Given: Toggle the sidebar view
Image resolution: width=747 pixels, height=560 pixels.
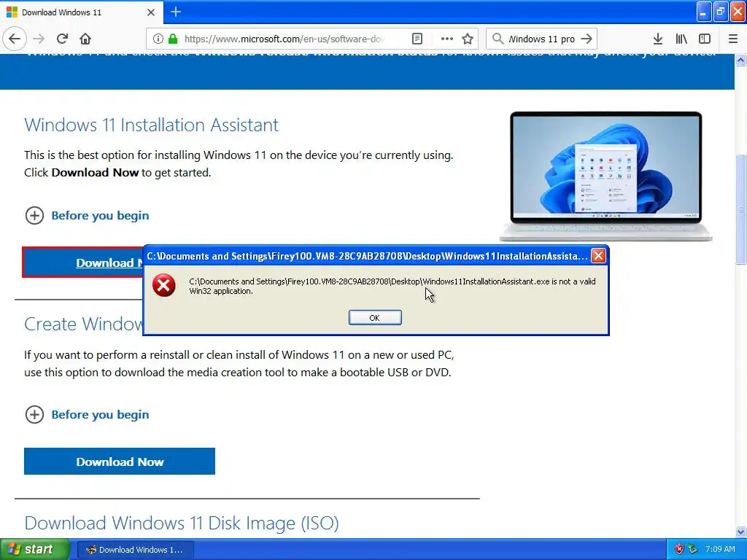Looking at the screenshot, I should coord(705,39).
